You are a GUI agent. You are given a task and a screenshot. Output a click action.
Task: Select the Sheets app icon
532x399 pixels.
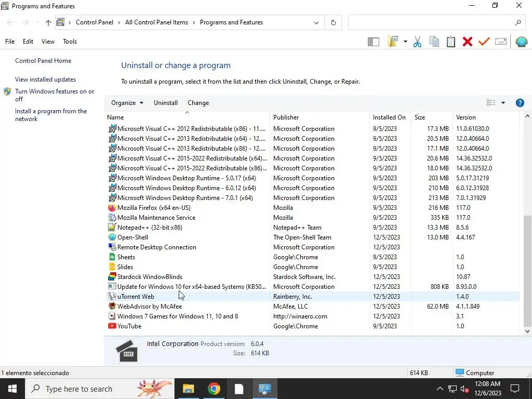[x=112, y=257]
